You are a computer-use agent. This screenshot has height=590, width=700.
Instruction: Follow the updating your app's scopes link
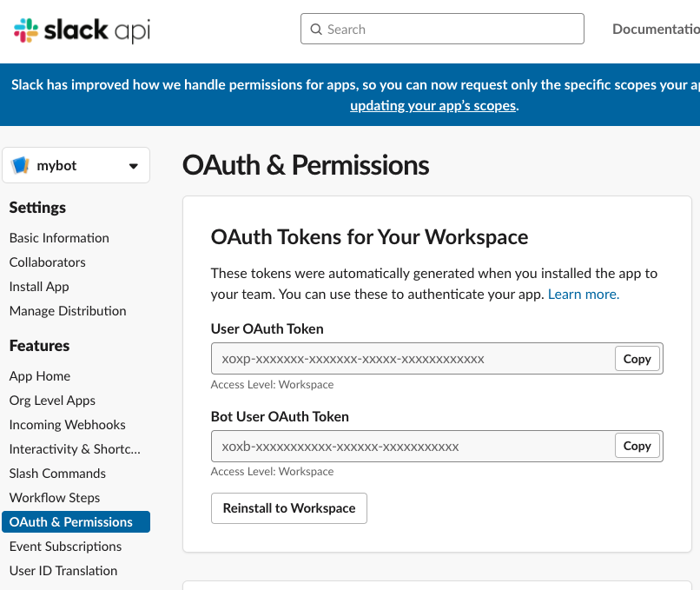433,106
